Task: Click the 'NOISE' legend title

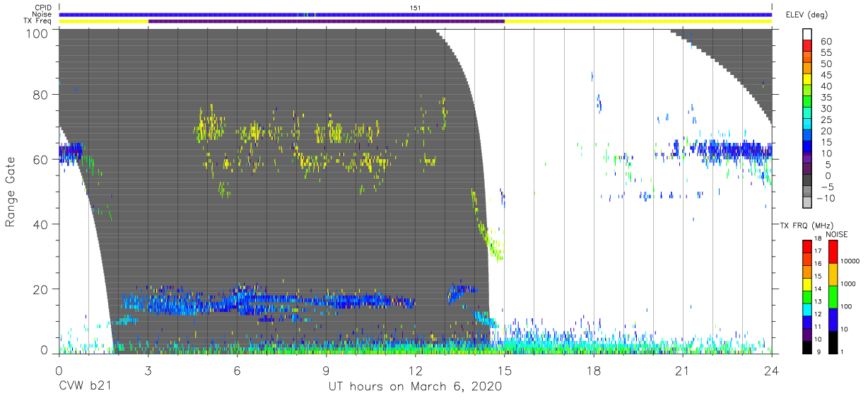Action: coord(837,234)
